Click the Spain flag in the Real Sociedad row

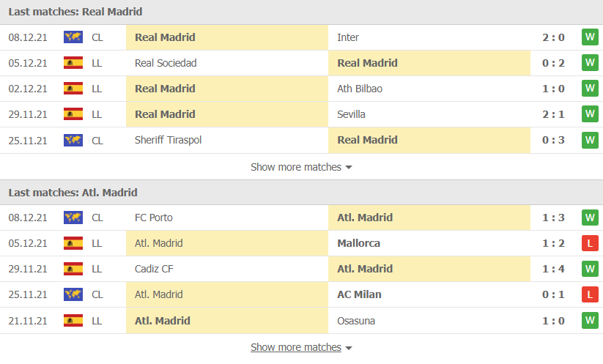pos(73,63)
